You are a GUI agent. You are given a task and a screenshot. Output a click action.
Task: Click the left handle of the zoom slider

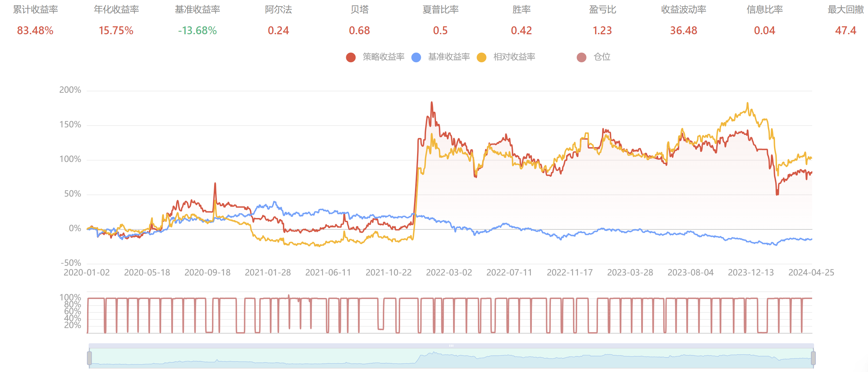[89, 358]
